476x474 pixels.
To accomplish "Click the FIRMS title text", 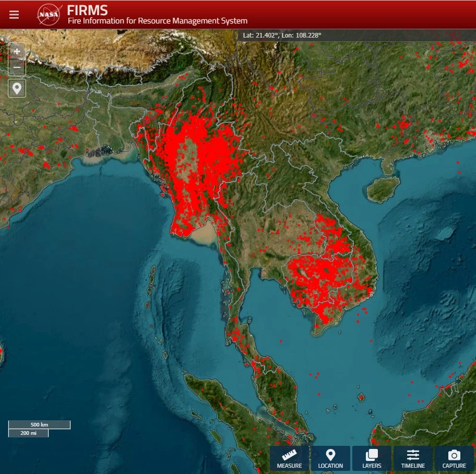I will click(87, 10).
